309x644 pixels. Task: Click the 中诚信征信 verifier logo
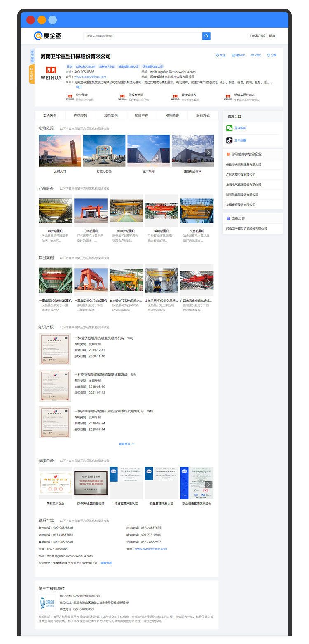click(47, 602)
